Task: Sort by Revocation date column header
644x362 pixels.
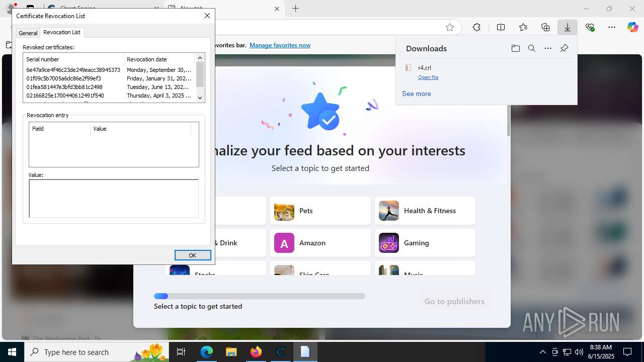Action: pos(159,59)
